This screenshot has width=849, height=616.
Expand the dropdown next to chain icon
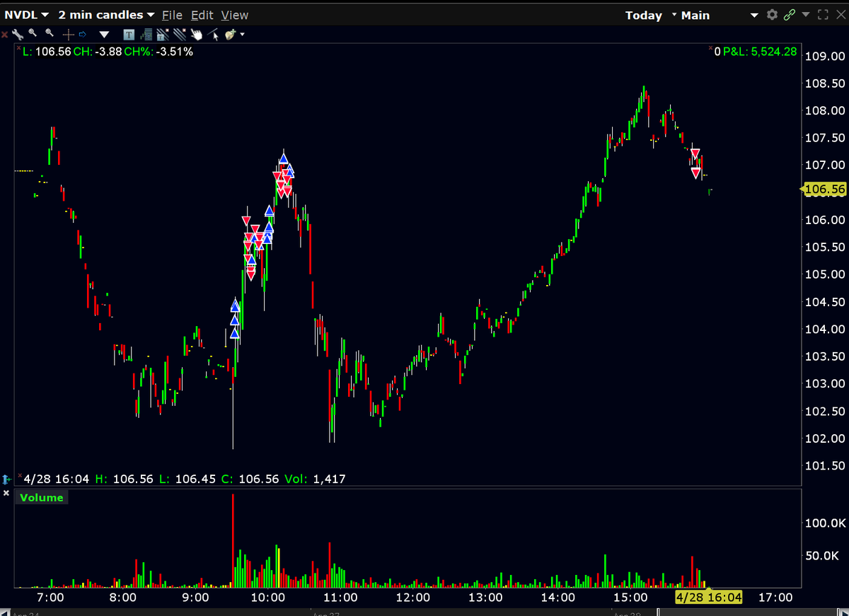coord(806,14)
